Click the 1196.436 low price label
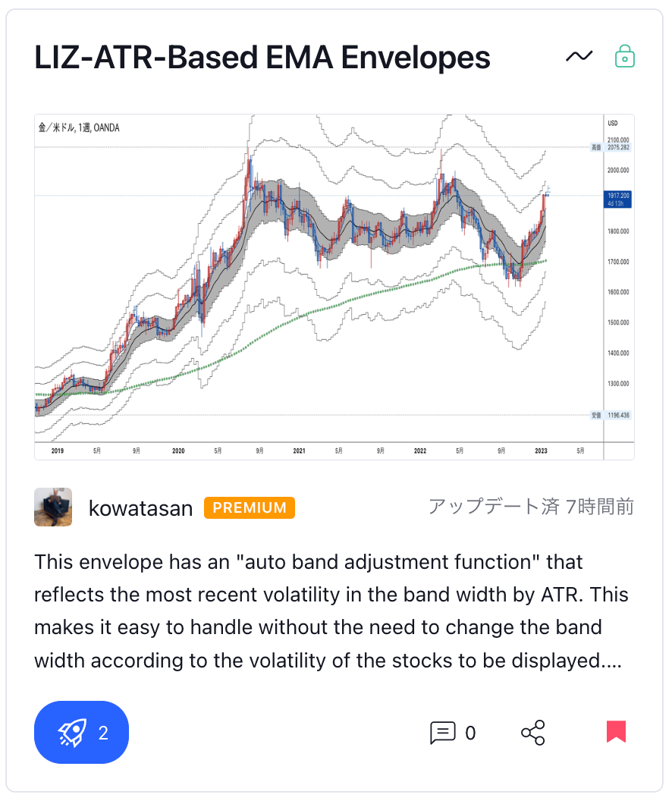This screenshot has height=804, width=672. pyautogui.click(x=617, y=416)
